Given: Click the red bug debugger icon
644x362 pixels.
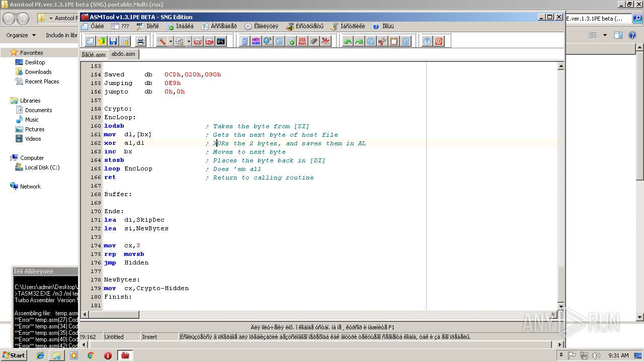Looking at the screenshot, I should point(326,41).
